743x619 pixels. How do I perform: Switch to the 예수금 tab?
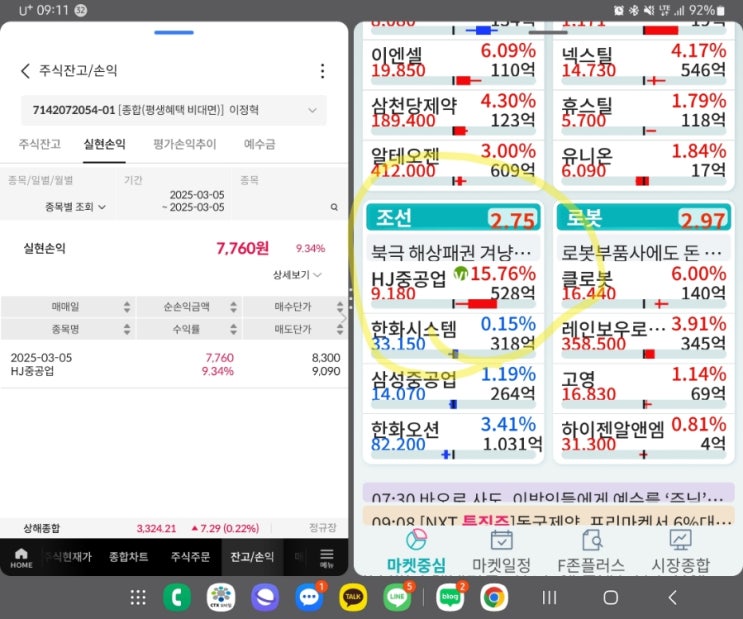click(259, 144)
